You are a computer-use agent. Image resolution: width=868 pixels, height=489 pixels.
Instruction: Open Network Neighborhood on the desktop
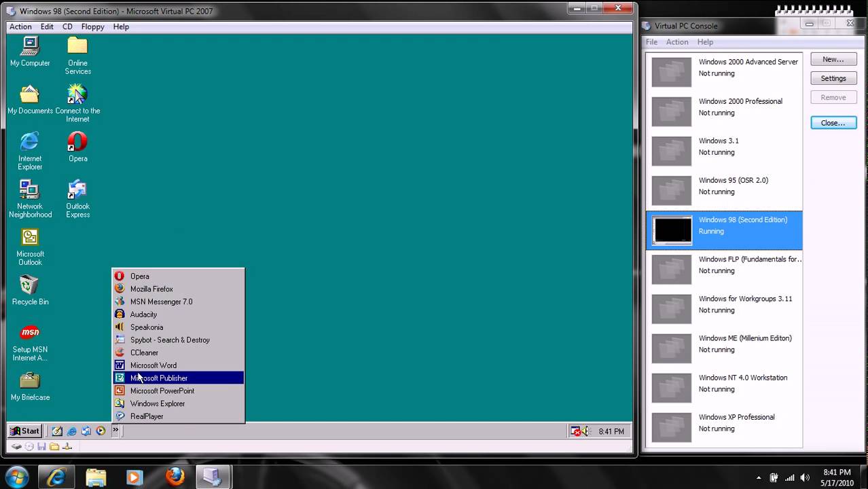[x=30, y=192]
